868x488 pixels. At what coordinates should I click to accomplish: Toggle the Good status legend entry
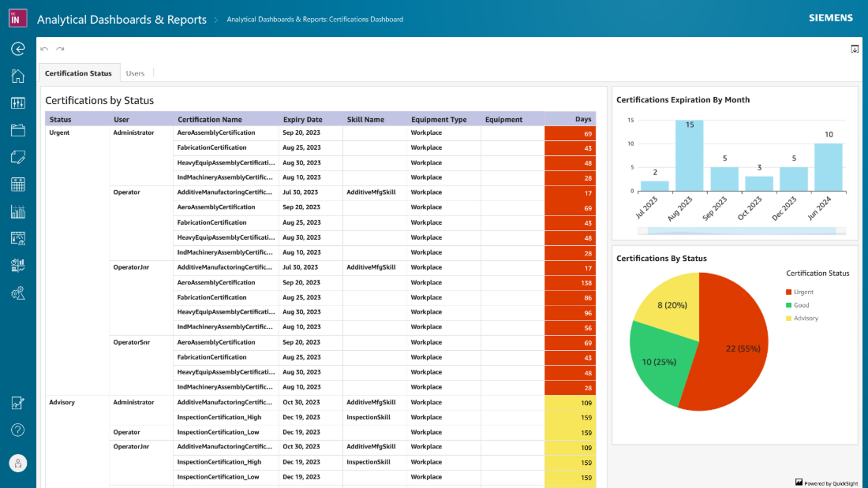pos(799,305)
